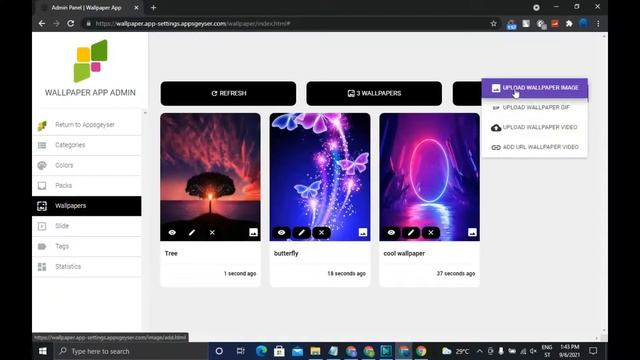Open browser extensions puzzle icon
The height and width of the screenshot is (360, 640).
click(569, 24)
